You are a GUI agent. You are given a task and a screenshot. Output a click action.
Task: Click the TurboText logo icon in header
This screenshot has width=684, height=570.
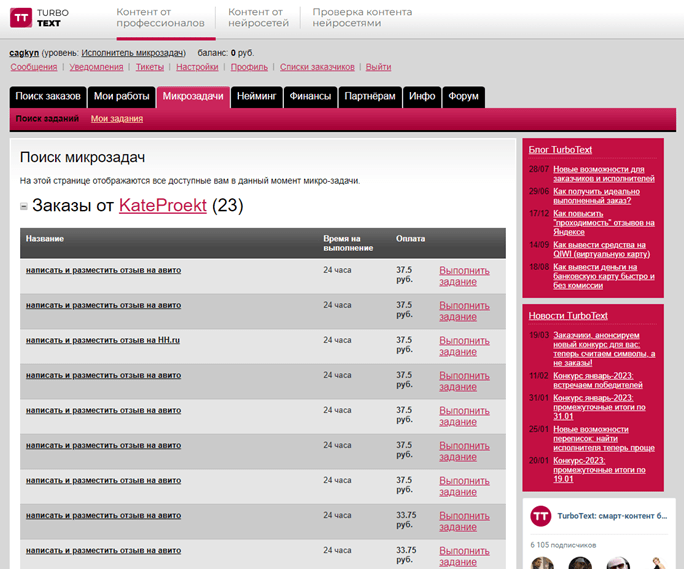[x=21, y=18]
